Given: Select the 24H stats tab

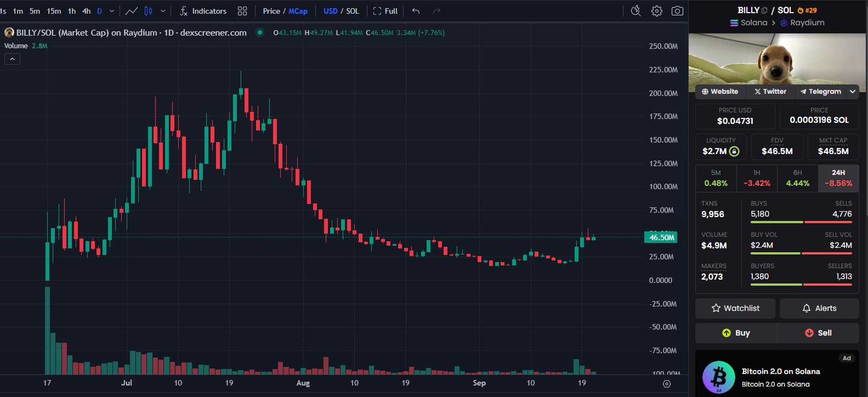Looking at the screenshot, I should 838,178.
